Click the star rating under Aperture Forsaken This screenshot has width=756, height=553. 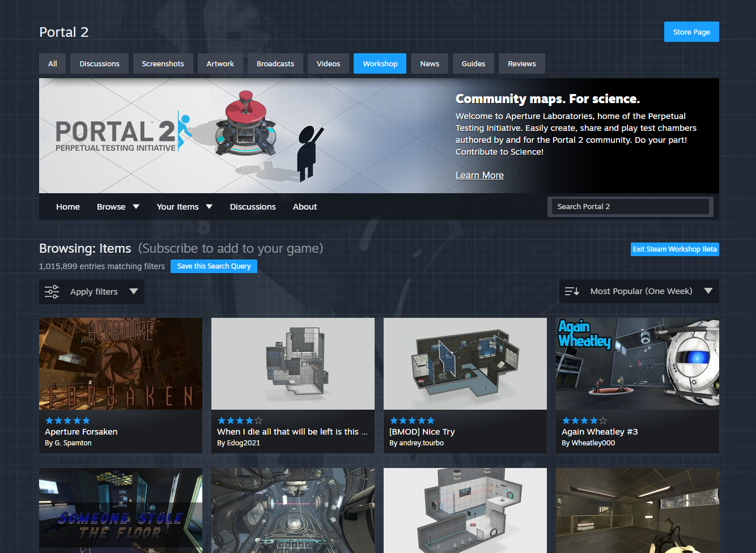pyautogui.click(x=67, y=420)
